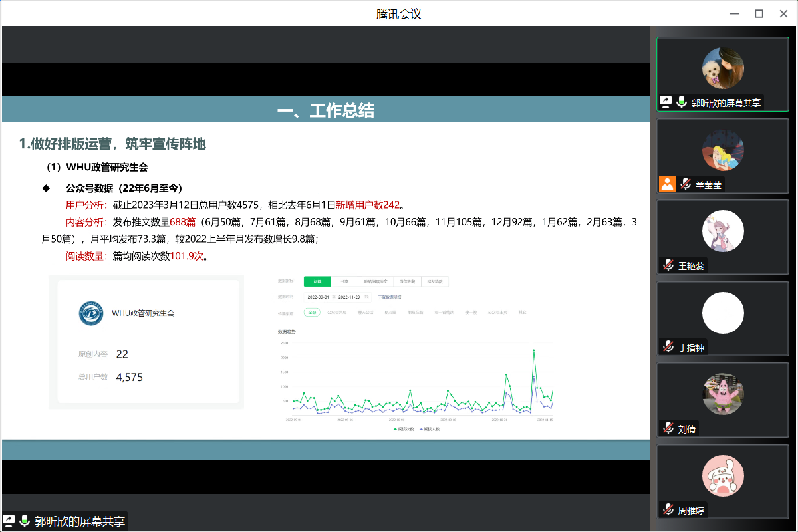This screenshot has height=532, width=798.
Task: Click the start date 2022-09-01 field
Action: pos(318,297)
